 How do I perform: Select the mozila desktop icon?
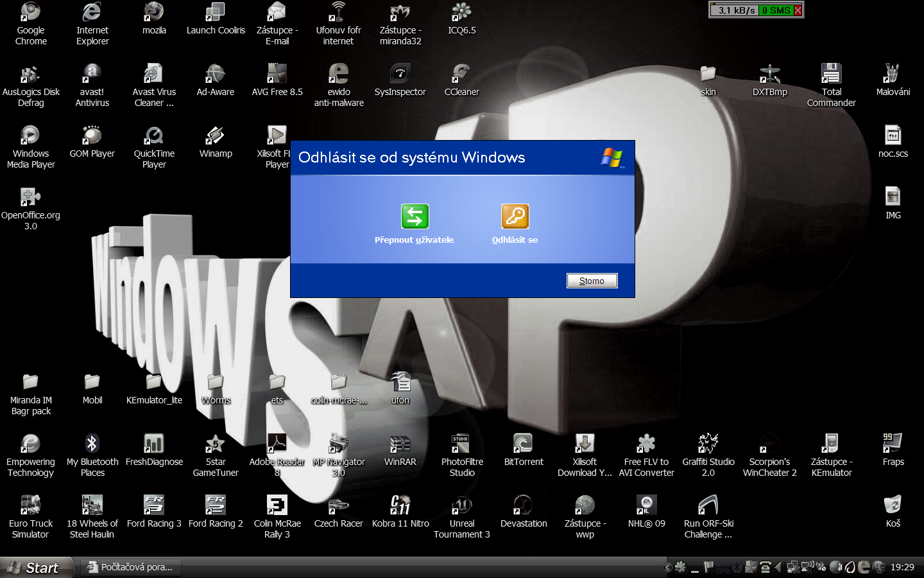(x=154, y=12)
